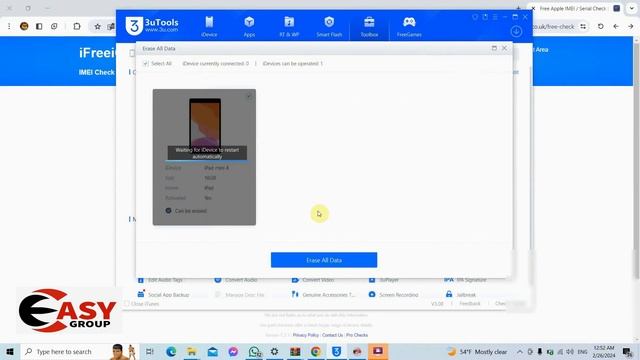Open browser tab list dropdown
The height and width of the screenshot is (360, 640).
tap(631, 8)
